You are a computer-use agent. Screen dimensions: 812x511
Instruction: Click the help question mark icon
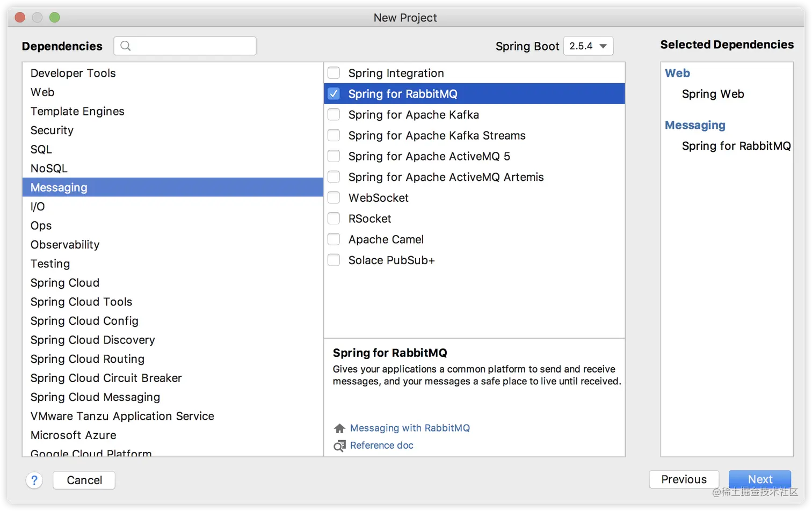tap(34, 480)
